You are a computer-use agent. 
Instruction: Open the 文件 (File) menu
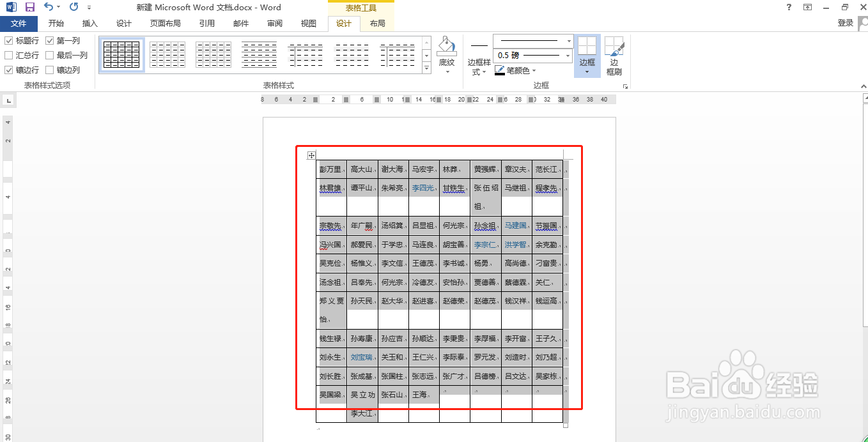[19, 23]
